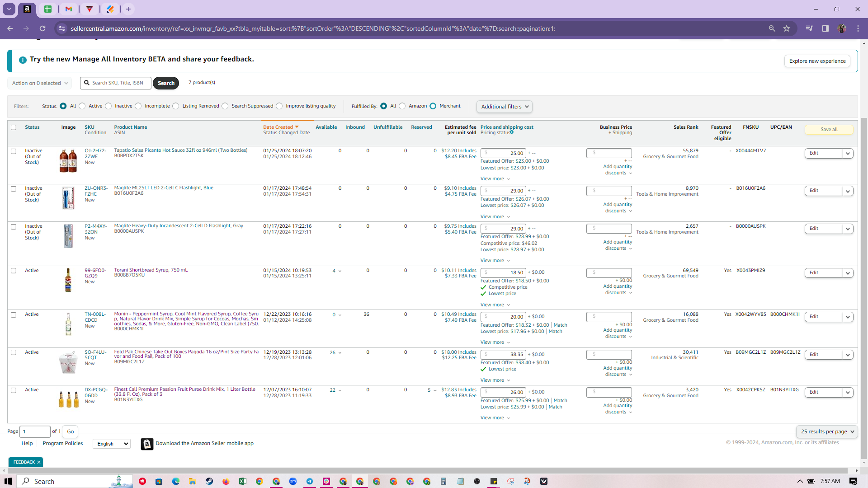Click Edit for the Maglite Blue Flashlight row
868x488 pixels.
click(824, 191)
